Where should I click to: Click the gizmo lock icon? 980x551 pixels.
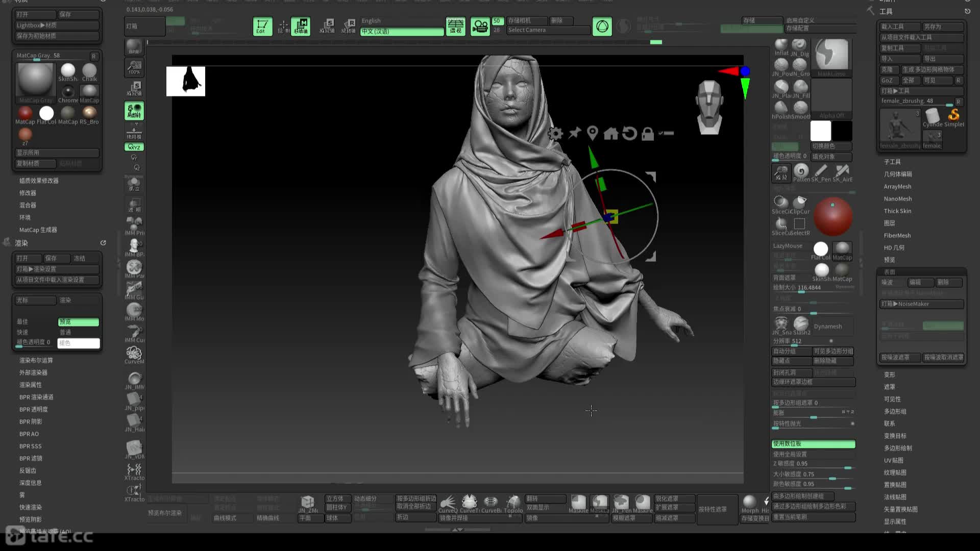pos(648,134)
